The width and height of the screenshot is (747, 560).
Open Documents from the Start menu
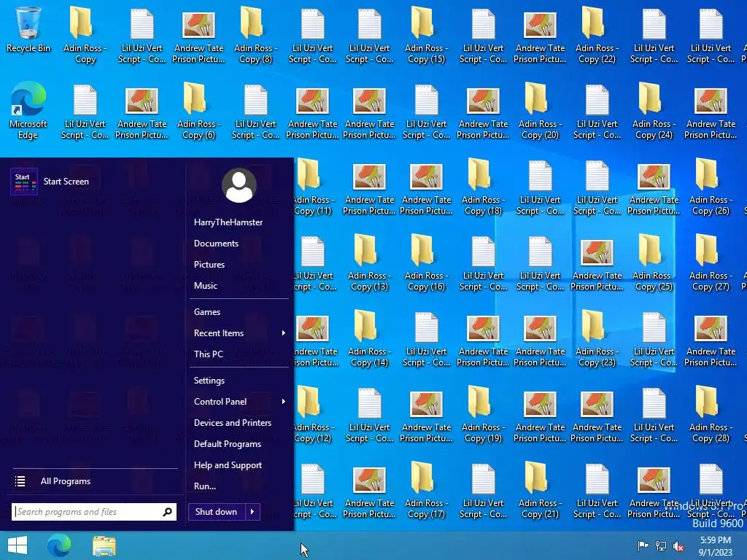[x=216, y=244]
